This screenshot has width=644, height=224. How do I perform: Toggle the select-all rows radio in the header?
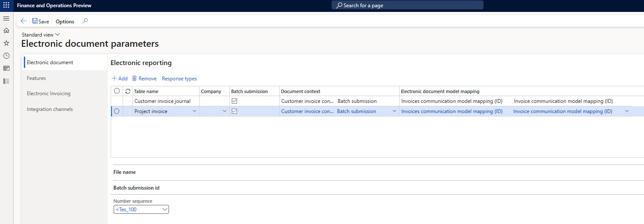(117, 91)
